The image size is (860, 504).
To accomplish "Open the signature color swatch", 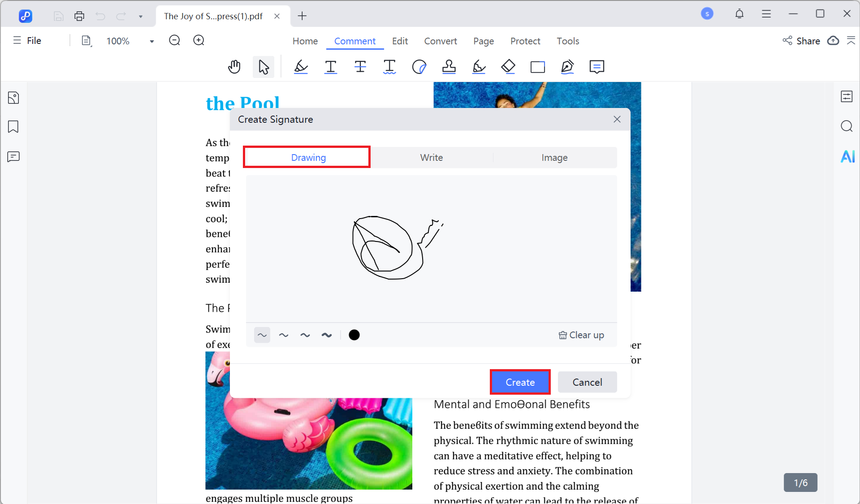I will (x=354, y=335).
